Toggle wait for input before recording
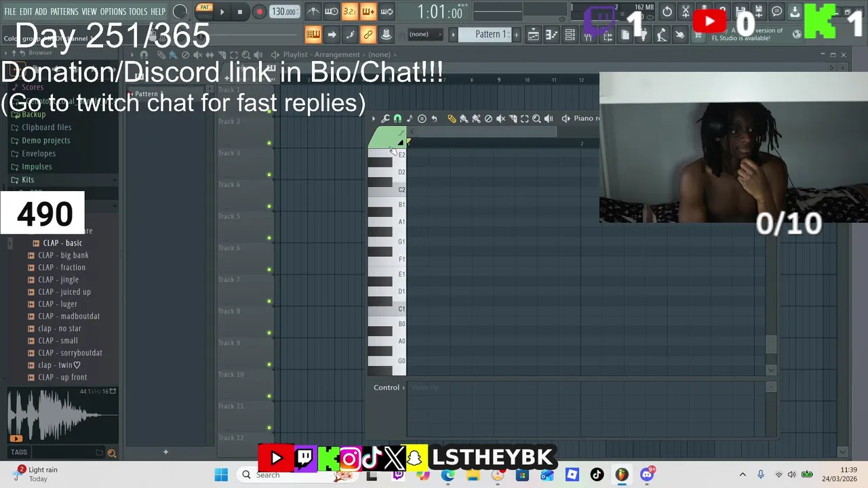Viewport: 868px width, 488px height. 332,12
